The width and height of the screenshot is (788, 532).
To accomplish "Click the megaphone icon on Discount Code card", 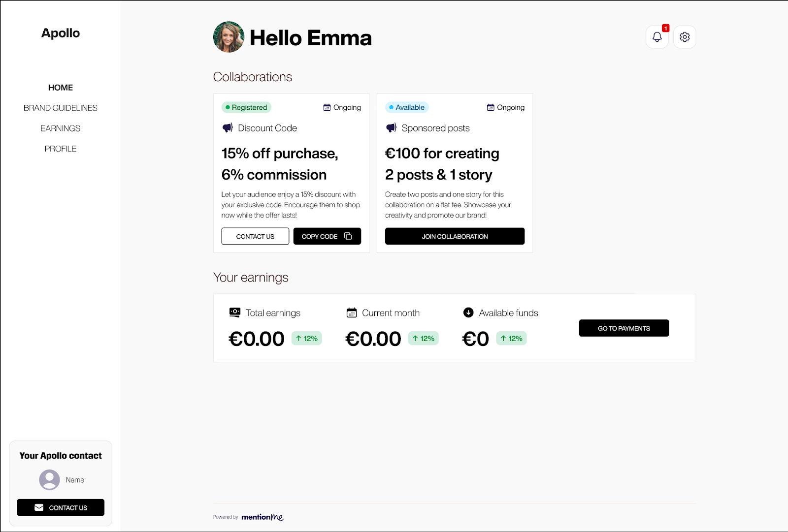I will tap(227, 127).
